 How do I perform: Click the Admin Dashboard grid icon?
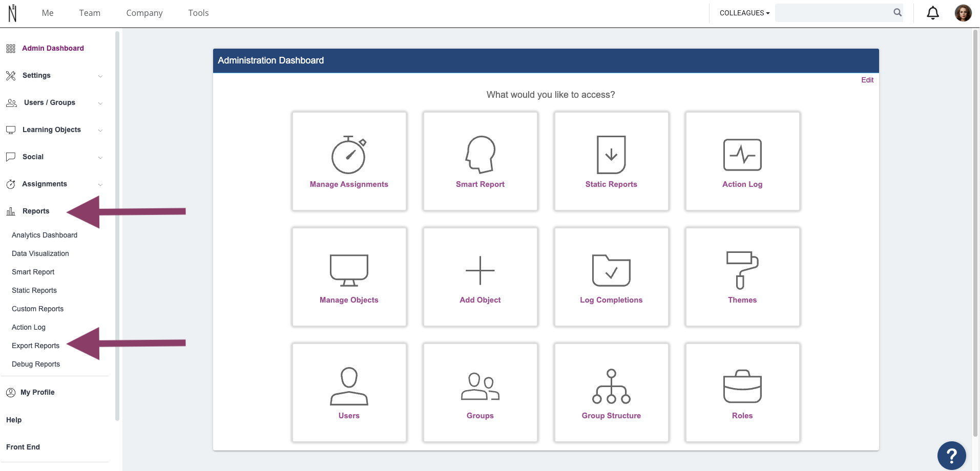[x=11, y=49]
